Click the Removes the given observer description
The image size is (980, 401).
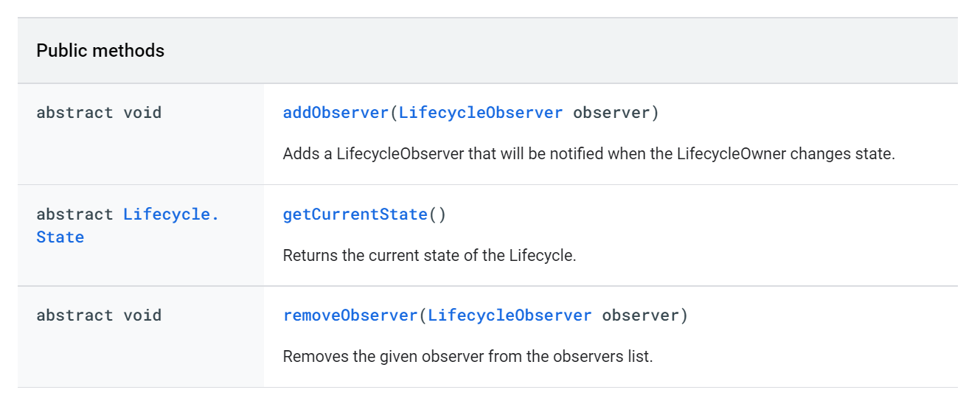[x=468, y=357]
